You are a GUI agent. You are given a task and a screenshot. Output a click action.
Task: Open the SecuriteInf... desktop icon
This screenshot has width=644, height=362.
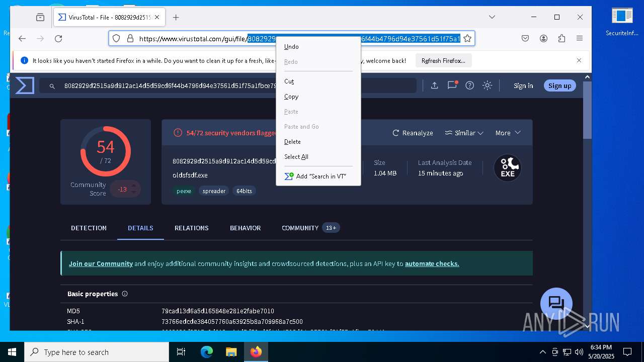622,22
